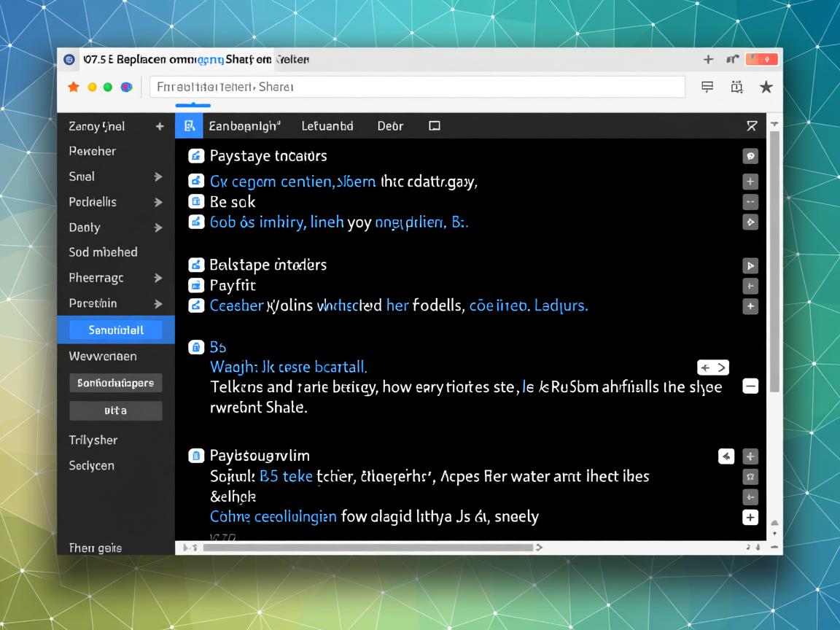Viewport: 840px width, 630px height.
Task: Switch to the "Lefuanbd" tab
Action: coord(327,126)
